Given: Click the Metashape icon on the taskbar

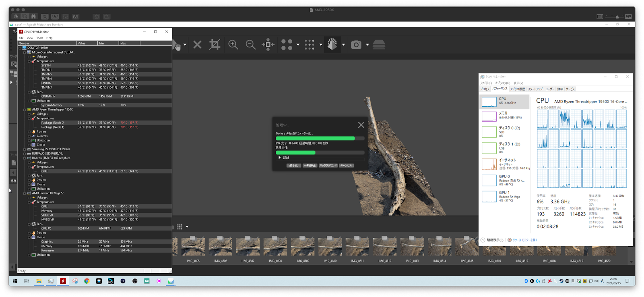Looking at the screenshot, I should (x=171, y=281).
